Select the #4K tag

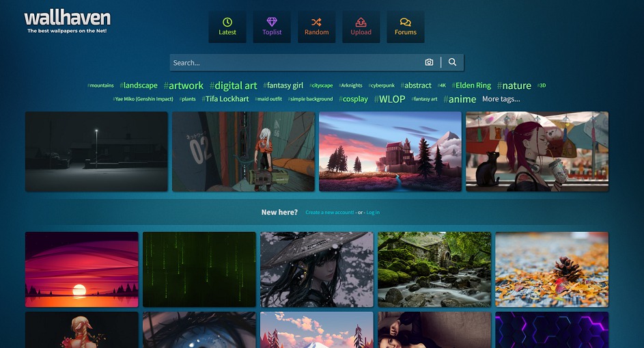442,85
